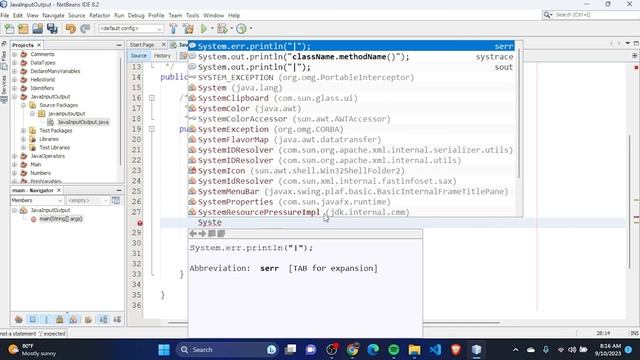640x360 pixels.
Task: Click the New File toolbar icon
Action: pyautogui.click(x=9, y=29)
